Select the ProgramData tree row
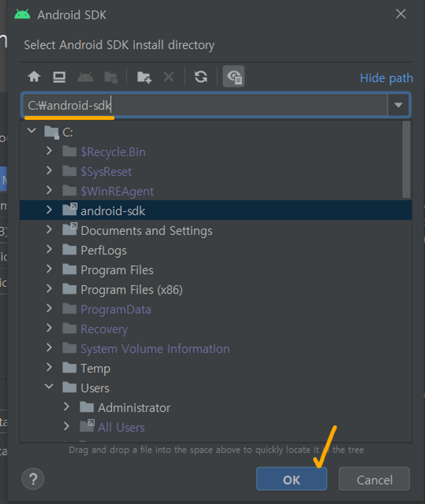Viewport: 425px width, 504px height. tap(216, 309)
